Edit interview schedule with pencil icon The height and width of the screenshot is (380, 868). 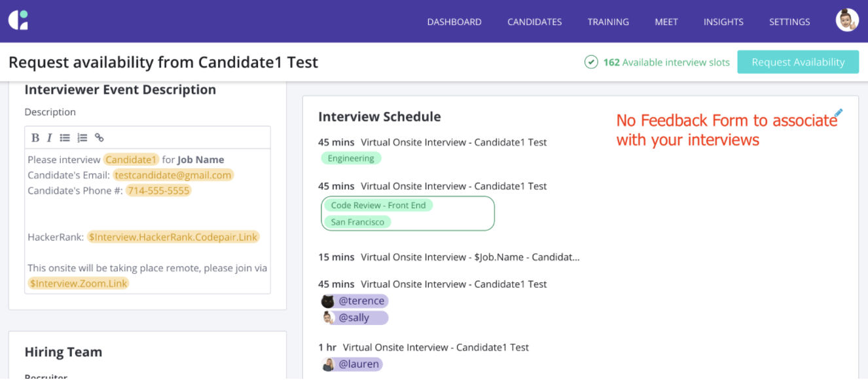[x=839, y=113]
